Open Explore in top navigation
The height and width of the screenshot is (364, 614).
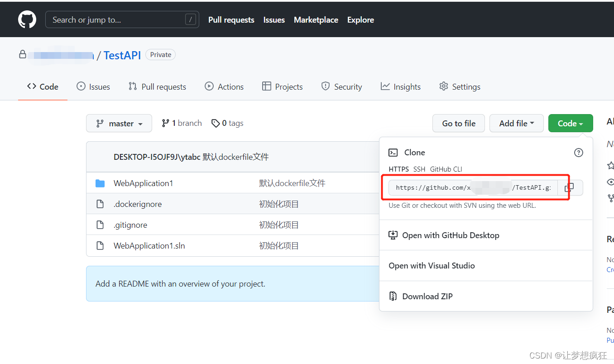(360, 20)
